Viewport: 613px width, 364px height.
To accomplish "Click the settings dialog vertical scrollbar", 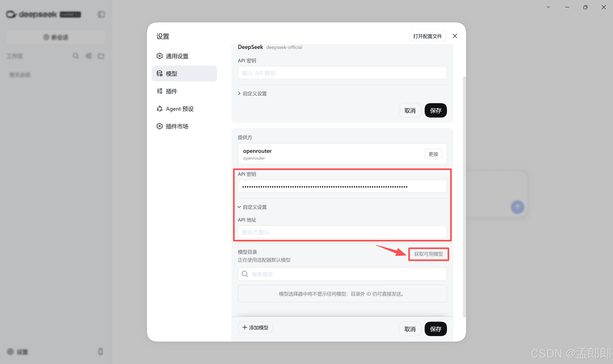I will (x=464, y=197).
